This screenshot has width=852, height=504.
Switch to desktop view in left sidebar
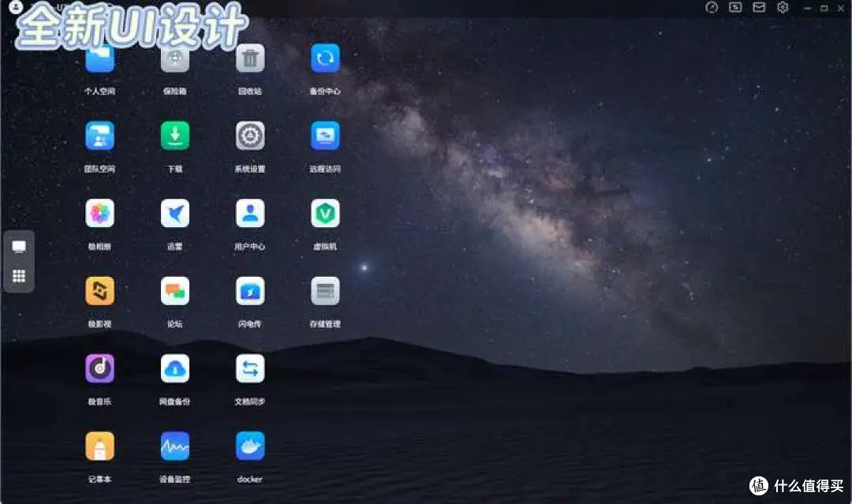(x=19, y=247)
